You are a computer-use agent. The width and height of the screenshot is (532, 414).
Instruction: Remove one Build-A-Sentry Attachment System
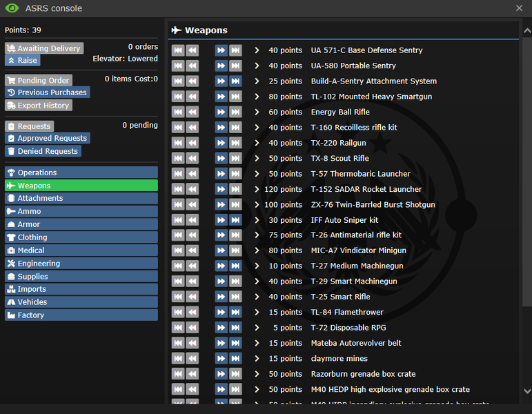click(192, 81)
